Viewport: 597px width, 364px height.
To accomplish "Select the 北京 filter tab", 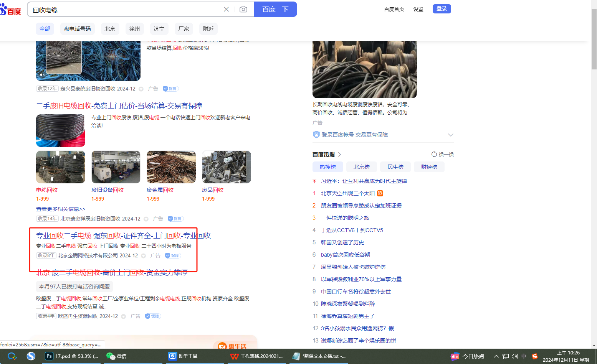I will (110, 29).
